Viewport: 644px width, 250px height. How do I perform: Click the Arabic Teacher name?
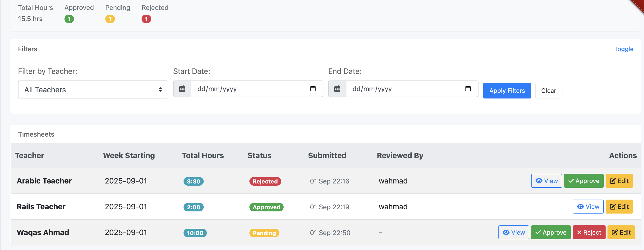click(44, 181)
